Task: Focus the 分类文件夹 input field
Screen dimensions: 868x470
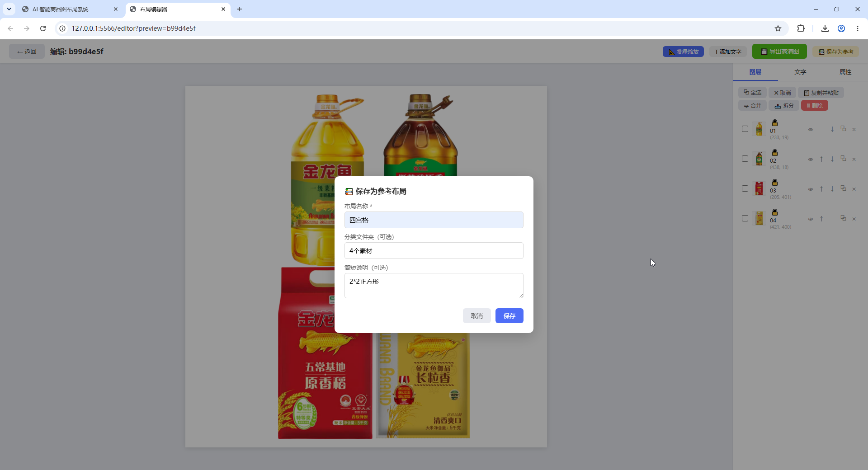Action: point(434,251)
